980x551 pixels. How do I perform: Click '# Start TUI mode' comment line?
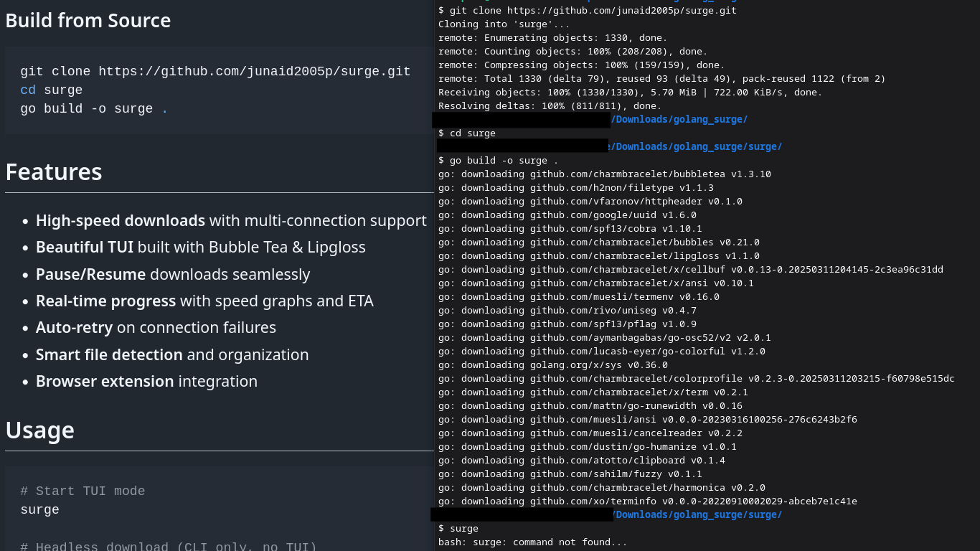tap(83, 491)
